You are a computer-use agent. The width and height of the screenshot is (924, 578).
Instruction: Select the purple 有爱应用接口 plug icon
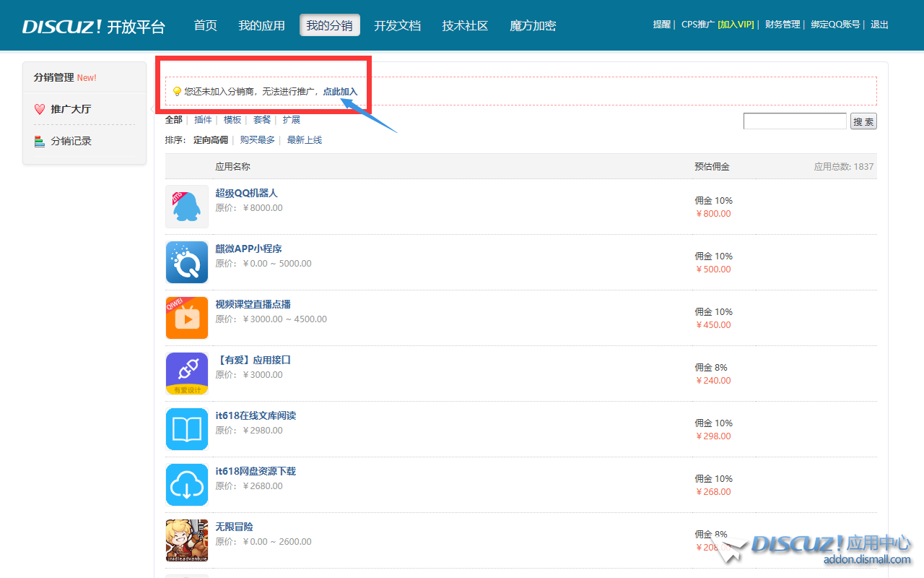pyautogui.click(x=187, y=374)
